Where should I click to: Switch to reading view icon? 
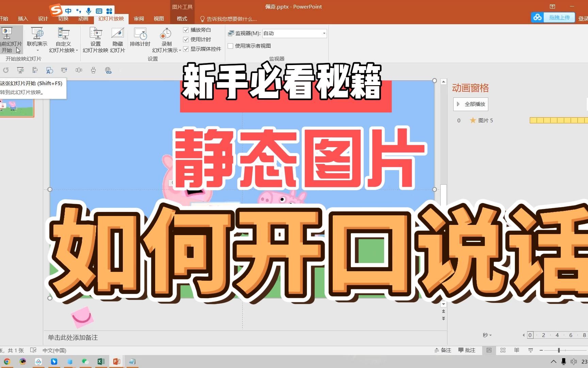click(517, 350)
